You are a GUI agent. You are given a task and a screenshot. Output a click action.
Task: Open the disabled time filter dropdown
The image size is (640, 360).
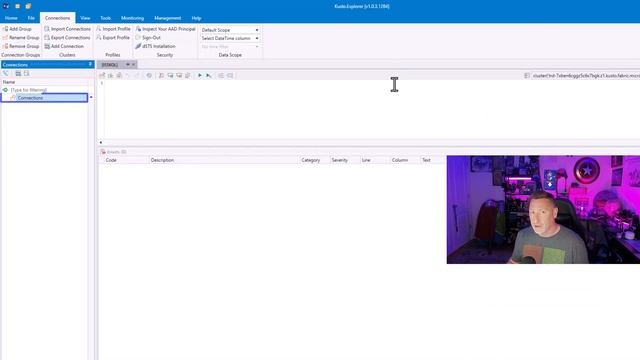(230, 47)
